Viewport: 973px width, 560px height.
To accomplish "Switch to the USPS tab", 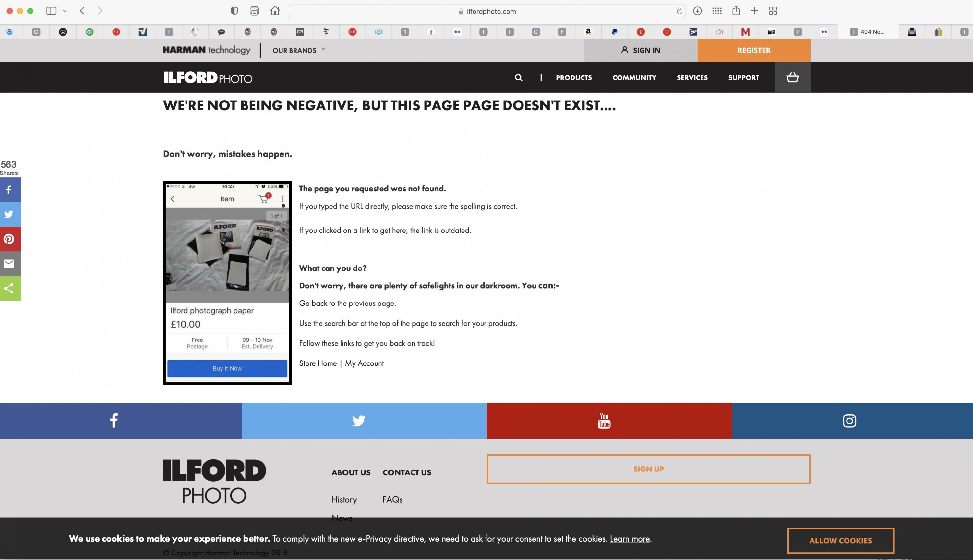I will point(693,32).
